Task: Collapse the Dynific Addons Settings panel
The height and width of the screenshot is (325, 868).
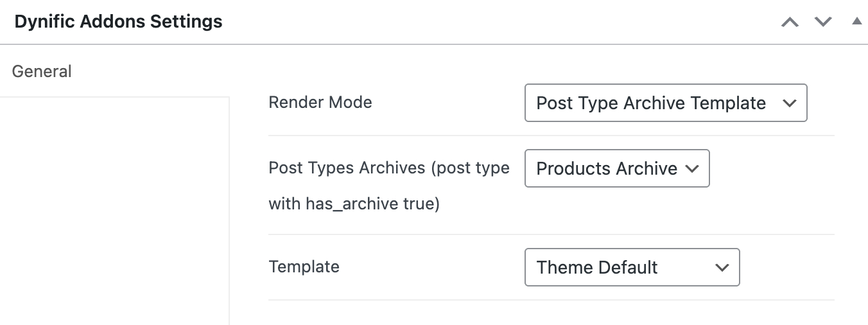Action: tap(856, 21)
